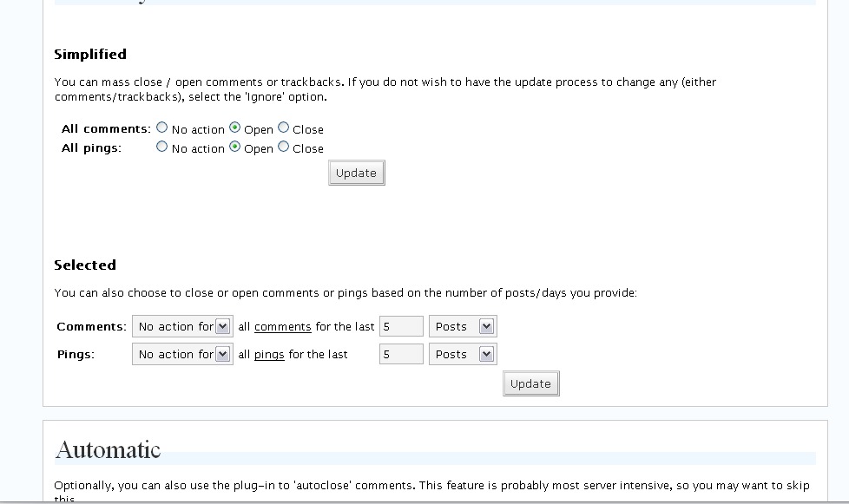Click the 'Selected' section heading
Screen dimensions: 849x504
tap(85, 265)
